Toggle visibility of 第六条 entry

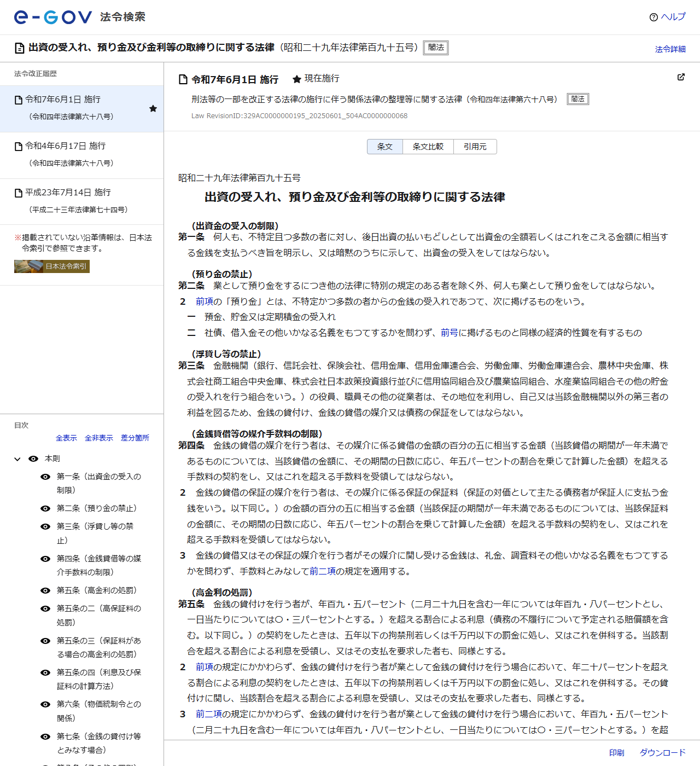[46, 705]
